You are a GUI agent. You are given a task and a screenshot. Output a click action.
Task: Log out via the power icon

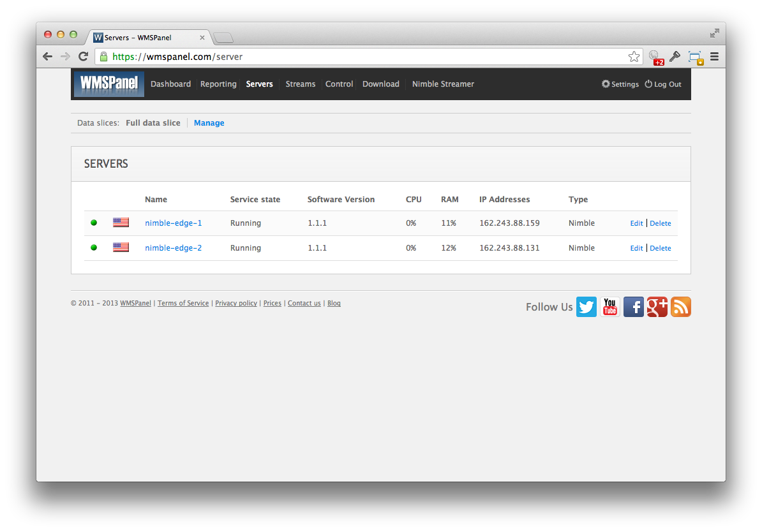[648, 84]
